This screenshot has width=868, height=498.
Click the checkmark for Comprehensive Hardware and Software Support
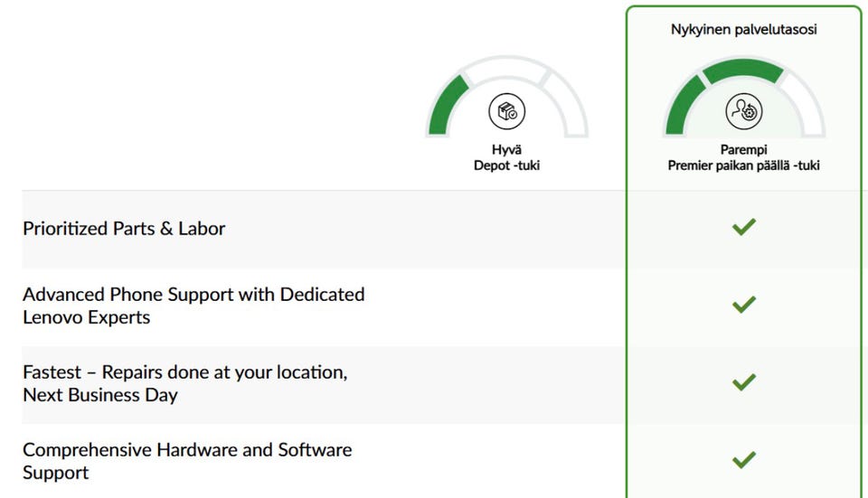(x=743, y=460)
